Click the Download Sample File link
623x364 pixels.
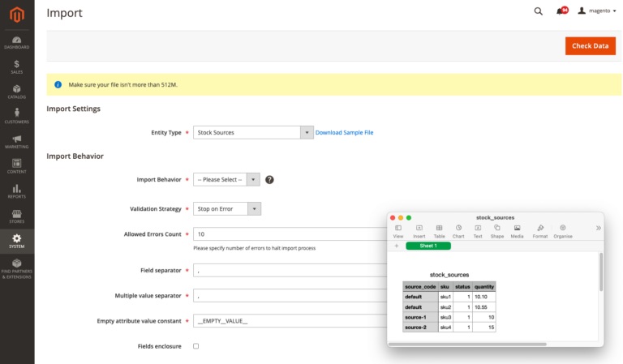coord(344,132)
